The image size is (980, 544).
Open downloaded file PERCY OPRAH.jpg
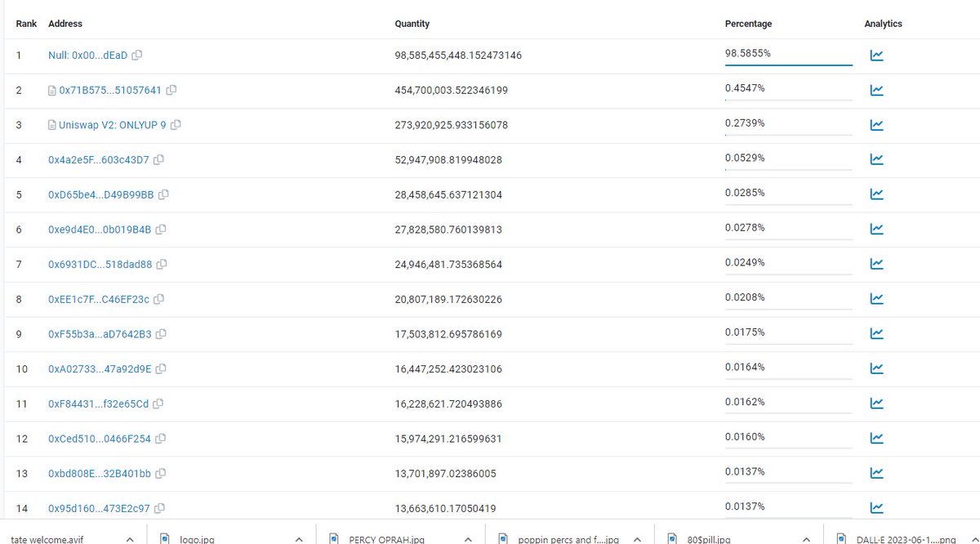click(387, 539)
